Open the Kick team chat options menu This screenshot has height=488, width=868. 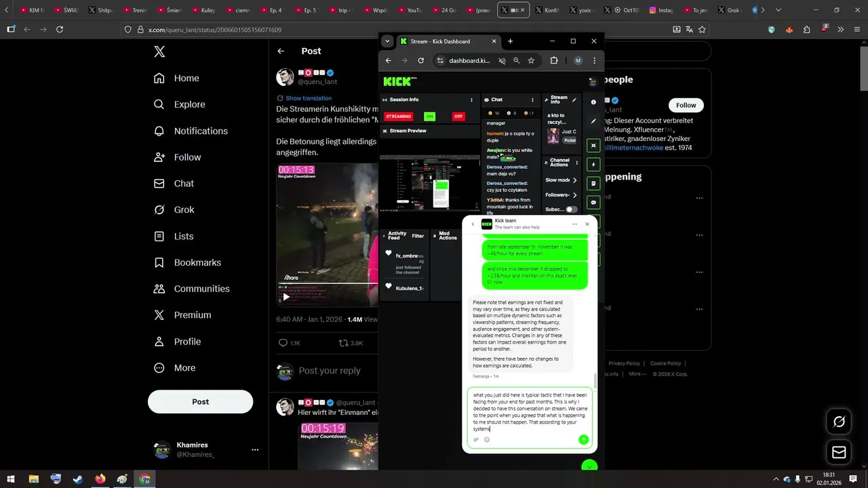pos(574,224)
